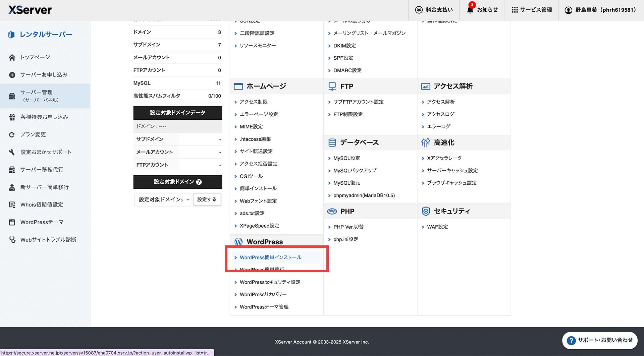
Task: Open PHP Ver.切替 link
Action: [348, 227]
